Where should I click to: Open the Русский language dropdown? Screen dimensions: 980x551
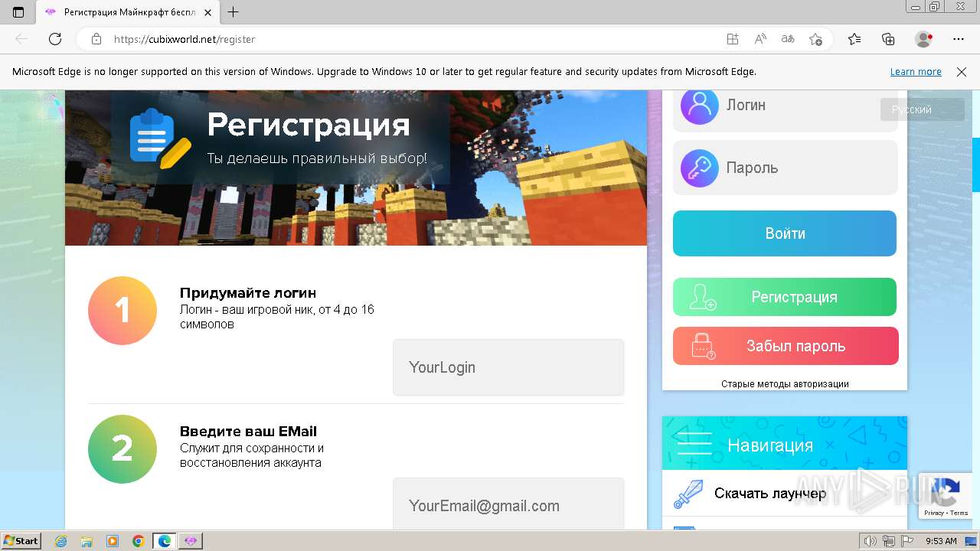point(922,109)
